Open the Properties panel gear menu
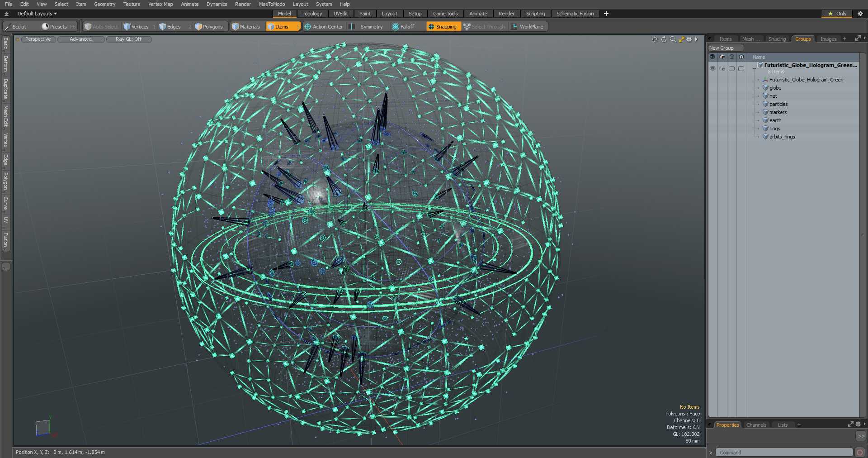 [858, 425]
